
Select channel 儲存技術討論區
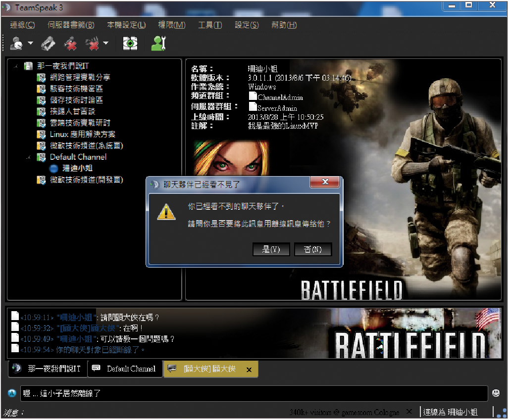tap(76, 100)
